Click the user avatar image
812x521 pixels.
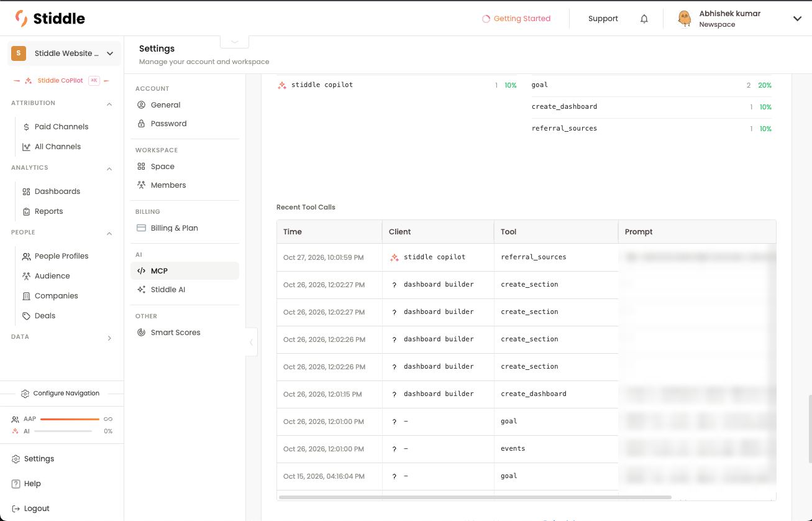685,19
